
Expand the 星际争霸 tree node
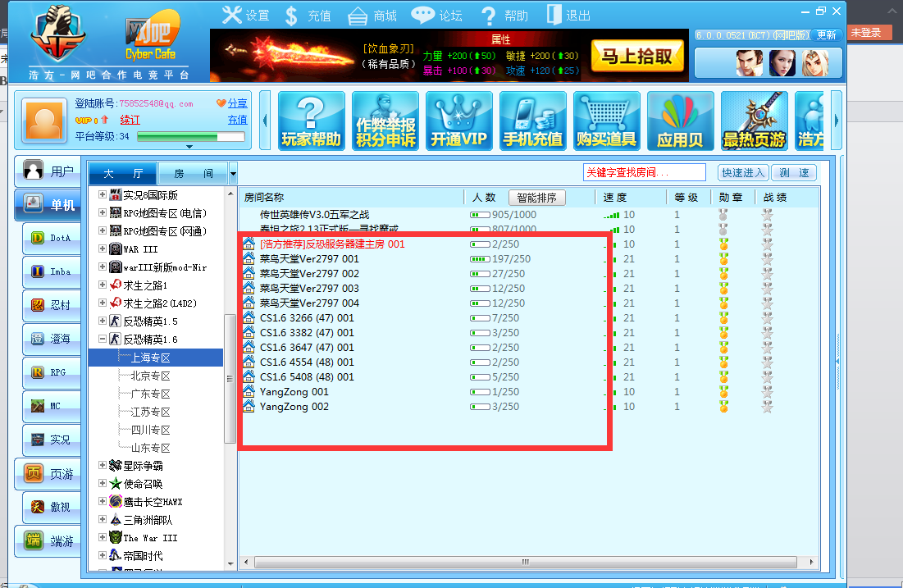pos(103,465)
